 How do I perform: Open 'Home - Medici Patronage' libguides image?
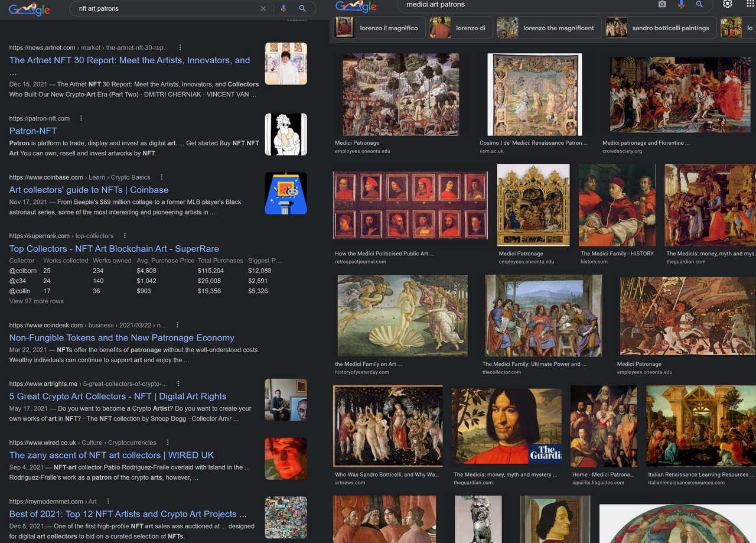tap(604, 426)
